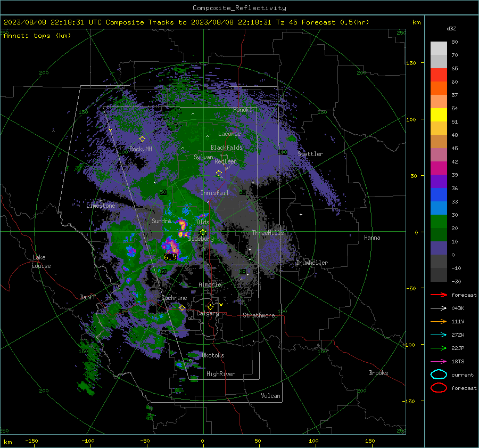Click the Vulcan city label
The width and height of the screenshot is (479, 448).
point(271,396)
